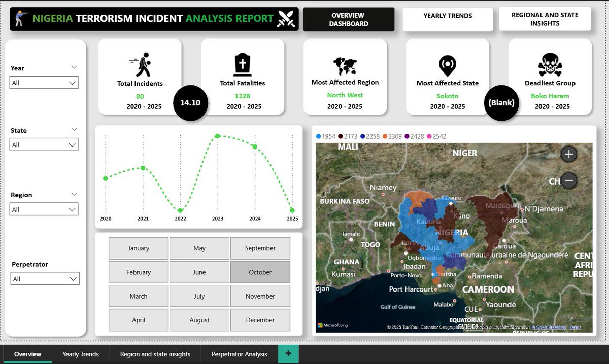Click the 1128 total fatalities value
The width and height of the screenshot is (609, 364).
point(243,96)
